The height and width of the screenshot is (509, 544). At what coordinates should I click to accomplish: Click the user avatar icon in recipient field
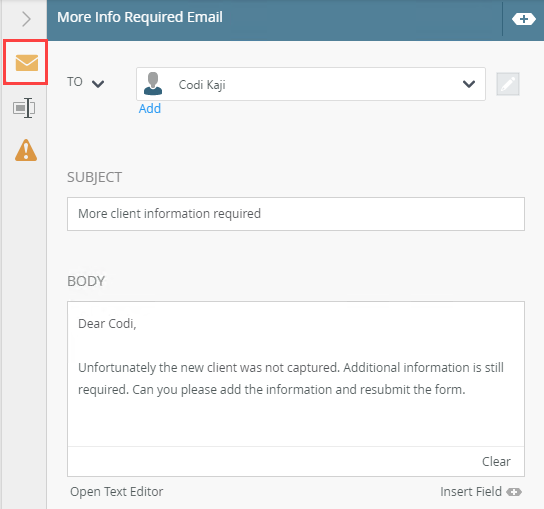click(153, 84)
